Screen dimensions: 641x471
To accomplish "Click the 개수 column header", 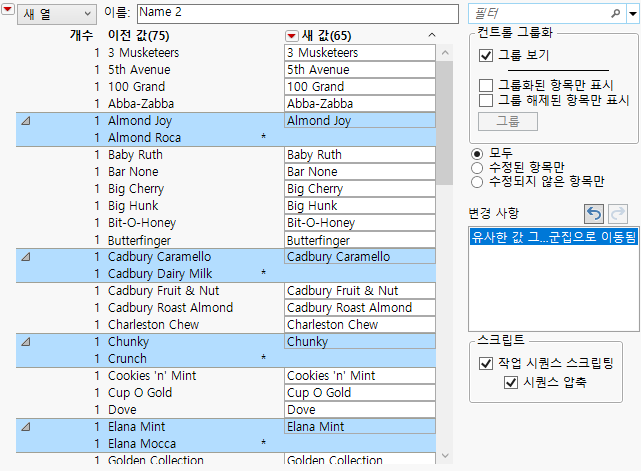I will tap(81, 35).
